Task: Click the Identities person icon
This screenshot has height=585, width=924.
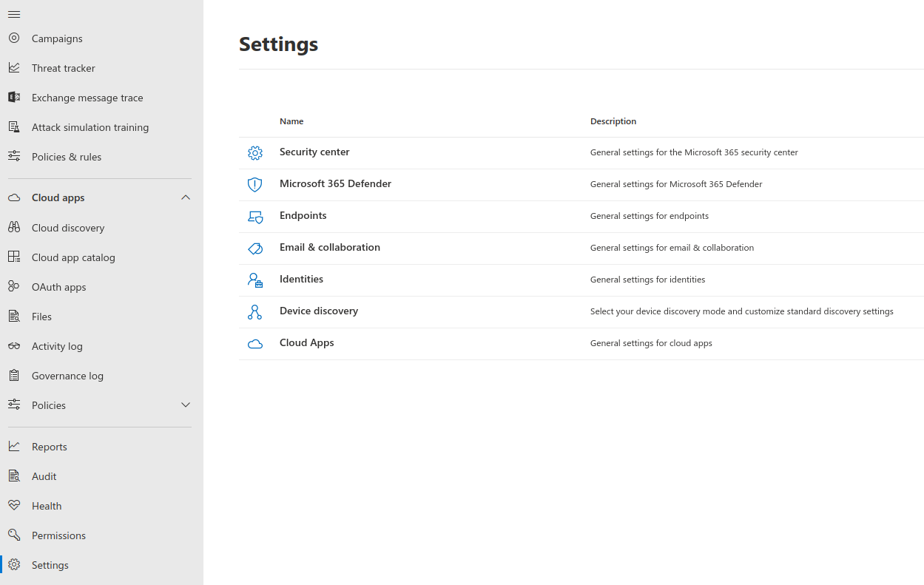Action: tap(254, 280)
